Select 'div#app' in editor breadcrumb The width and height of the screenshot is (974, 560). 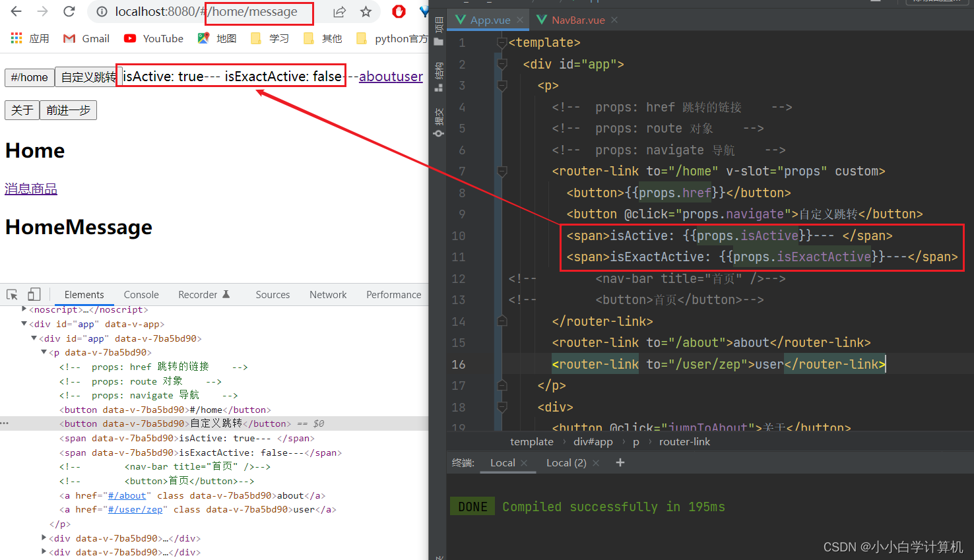pyautogui.click(x=593, y=441)
